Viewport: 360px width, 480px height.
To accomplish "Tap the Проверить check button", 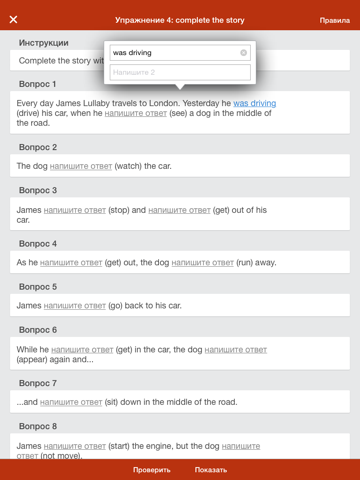I will 152,470.
